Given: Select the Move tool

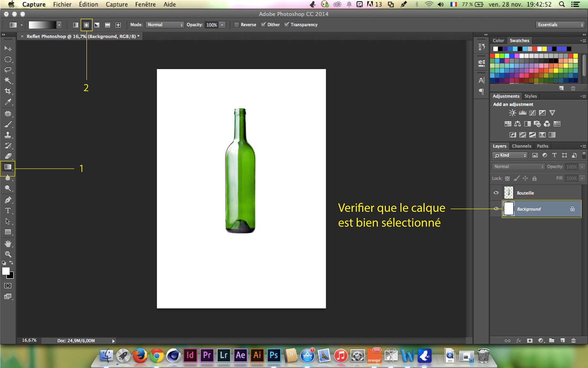Looking at the screenshot, I should (x=8, y=49).
